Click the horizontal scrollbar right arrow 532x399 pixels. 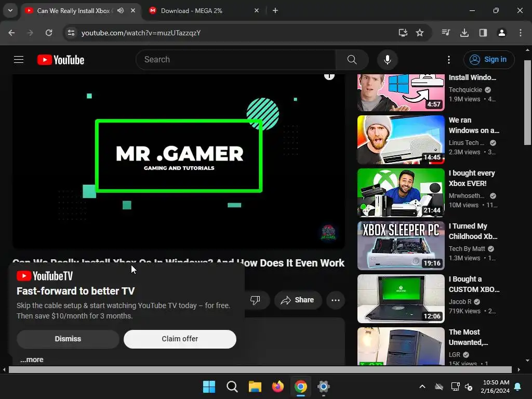(x=519, y=369)
